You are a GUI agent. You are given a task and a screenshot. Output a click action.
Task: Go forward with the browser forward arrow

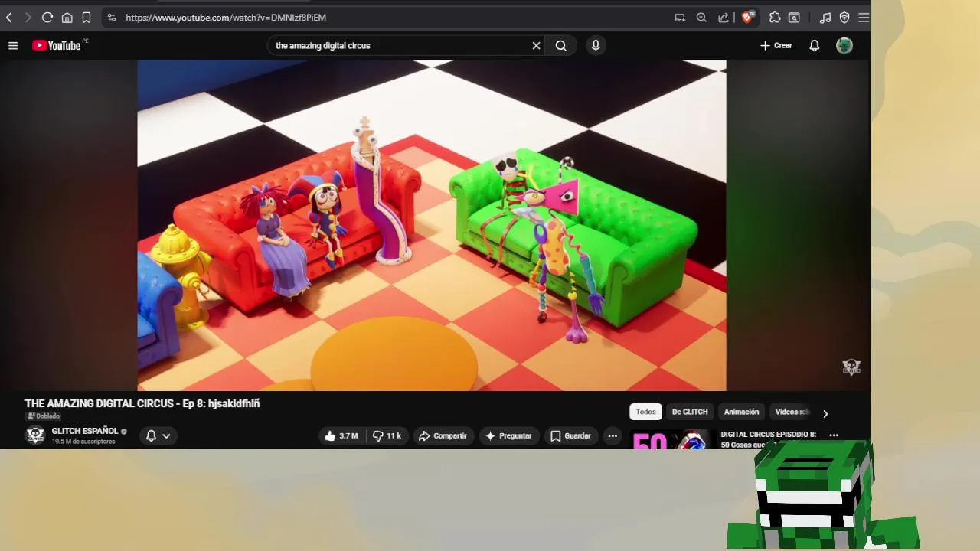point(28,17)
